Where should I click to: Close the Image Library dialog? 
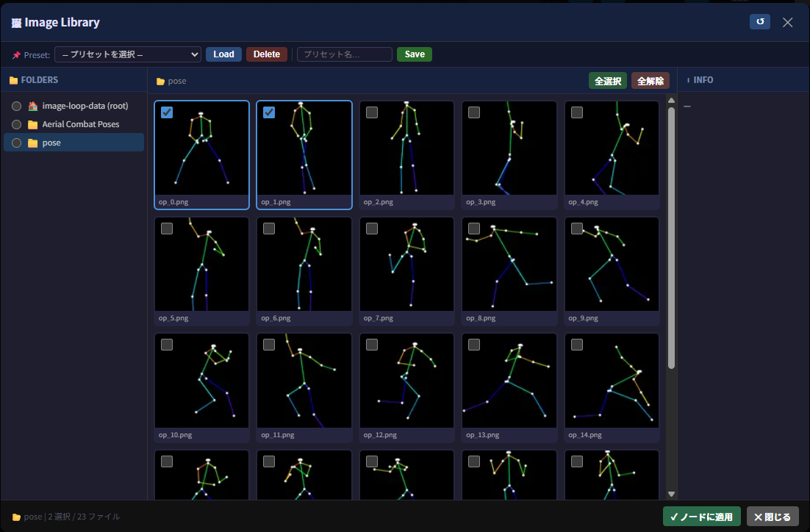pos(787,22)
